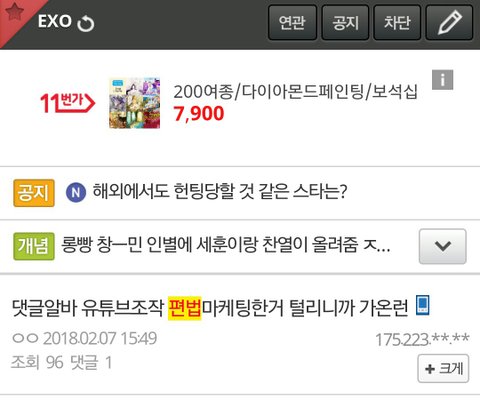Open the 개념 post about 세훈이랑 찬열이
480x400 pixels.
tap(226, 245)
